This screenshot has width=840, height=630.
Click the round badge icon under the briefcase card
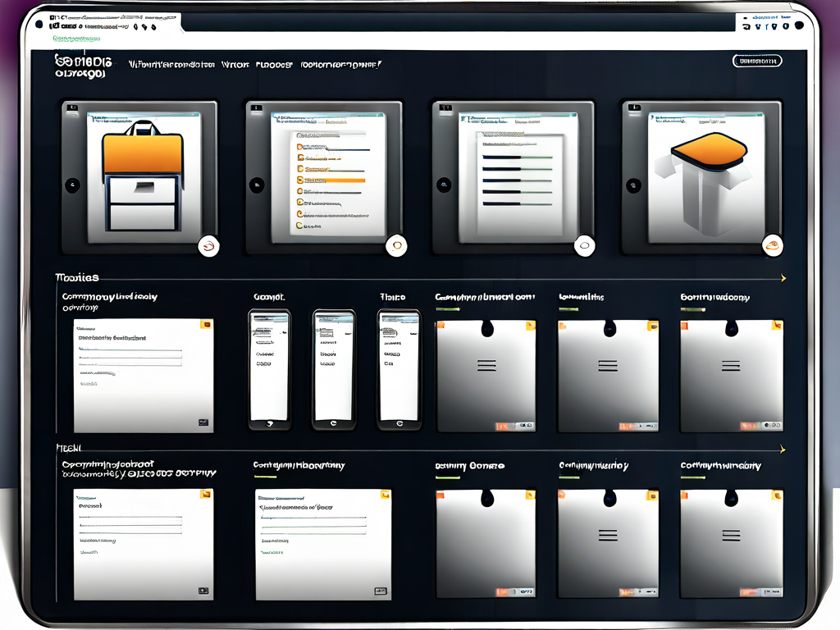[208, 244]
